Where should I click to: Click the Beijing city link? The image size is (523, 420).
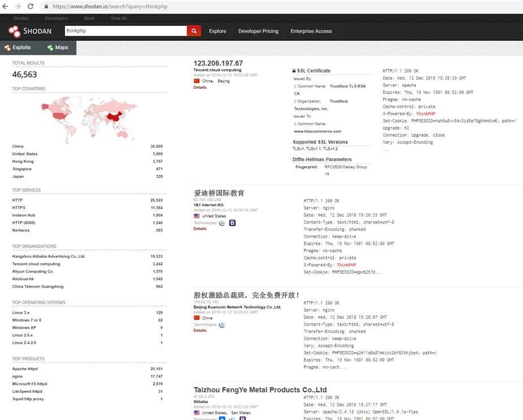point(224,81)
